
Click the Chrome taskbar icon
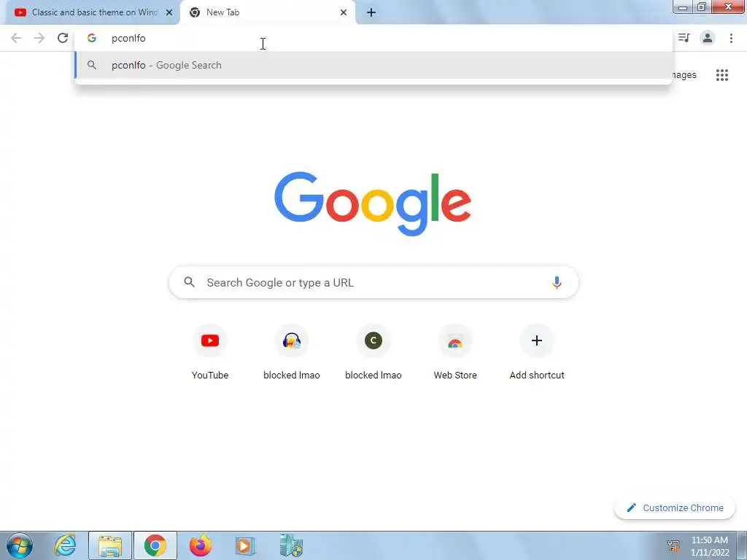(x=155, y=545)
